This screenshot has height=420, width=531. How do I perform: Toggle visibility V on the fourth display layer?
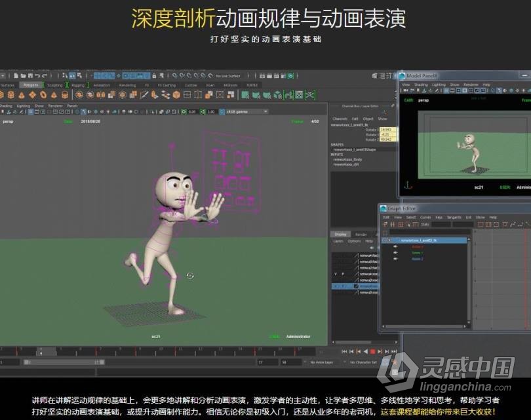click(336, 274)
